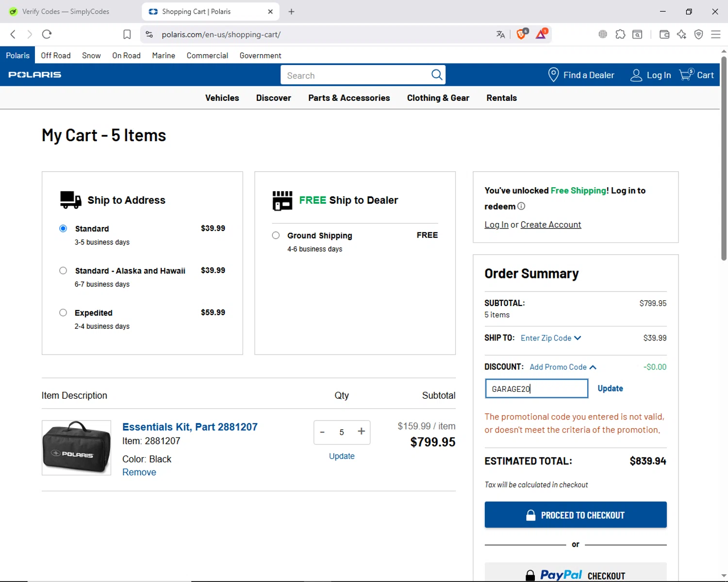
Task: Open the Brave wallet icon
Action: point(664,34)
